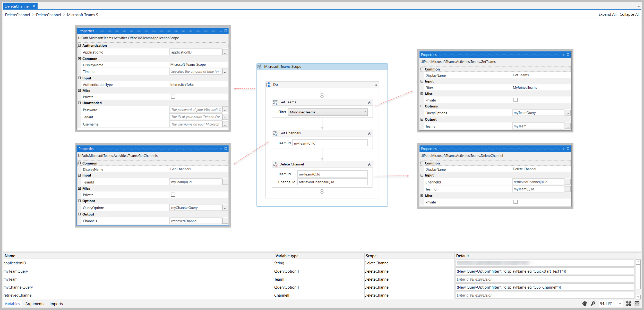The width and height of the screenshot is (644, 310).
Task: Toggle Private checkbox in DeleteChannel properties
Action: coord(516,202)
